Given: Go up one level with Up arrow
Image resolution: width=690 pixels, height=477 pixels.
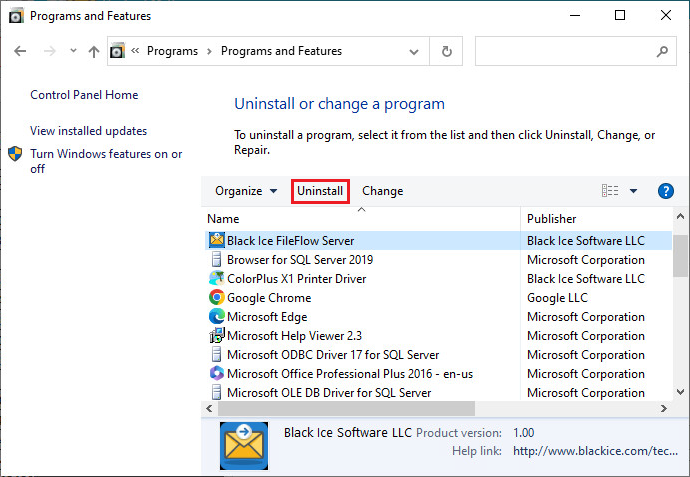Looking at the screenshot, I should (94, 51).
